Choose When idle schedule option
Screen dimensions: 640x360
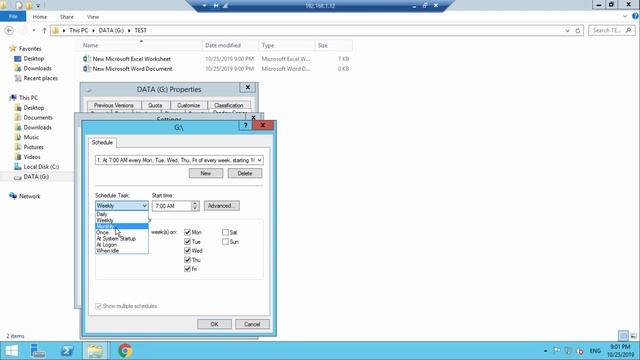pos(122,251)
